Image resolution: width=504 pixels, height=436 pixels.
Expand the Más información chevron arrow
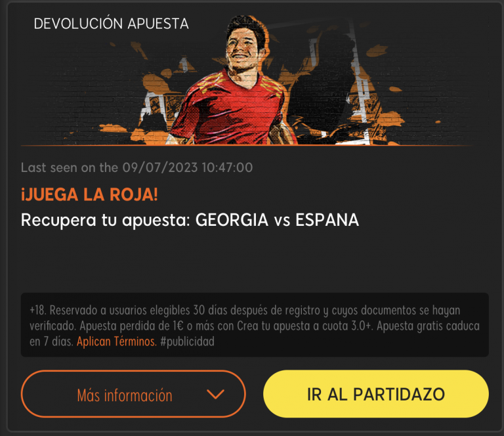[215, 394]
